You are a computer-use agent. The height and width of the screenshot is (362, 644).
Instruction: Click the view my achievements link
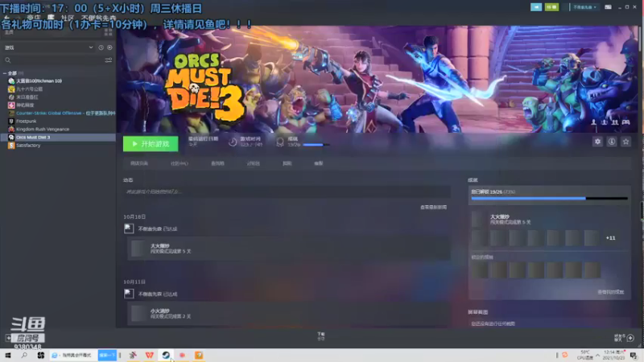[x=611, y=292]
